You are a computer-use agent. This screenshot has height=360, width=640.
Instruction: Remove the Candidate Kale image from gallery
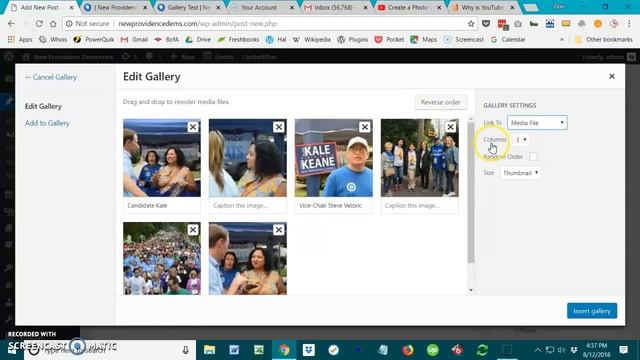click(193, 127)
